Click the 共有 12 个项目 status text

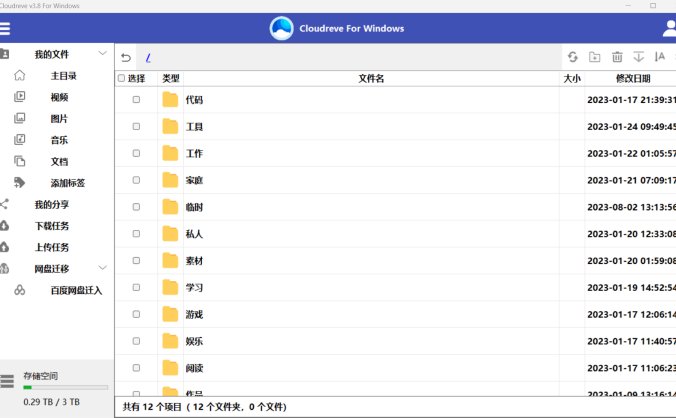[204, 407]
